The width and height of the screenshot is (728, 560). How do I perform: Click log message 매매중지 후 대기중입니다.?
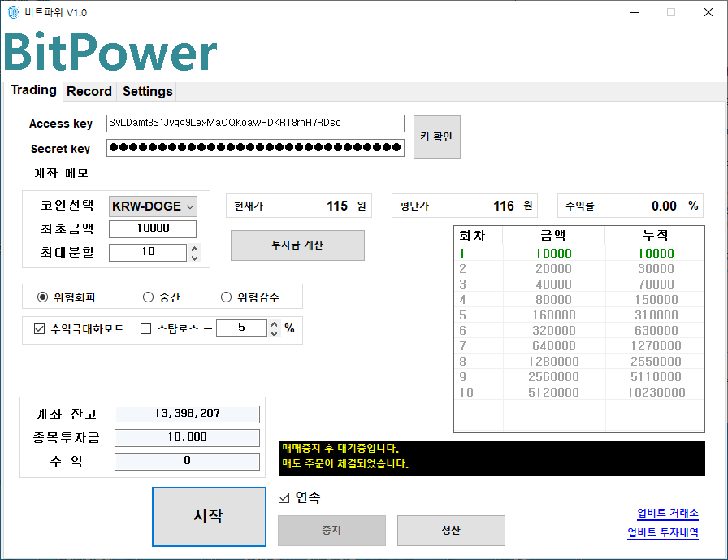click(x=340, y=449)
